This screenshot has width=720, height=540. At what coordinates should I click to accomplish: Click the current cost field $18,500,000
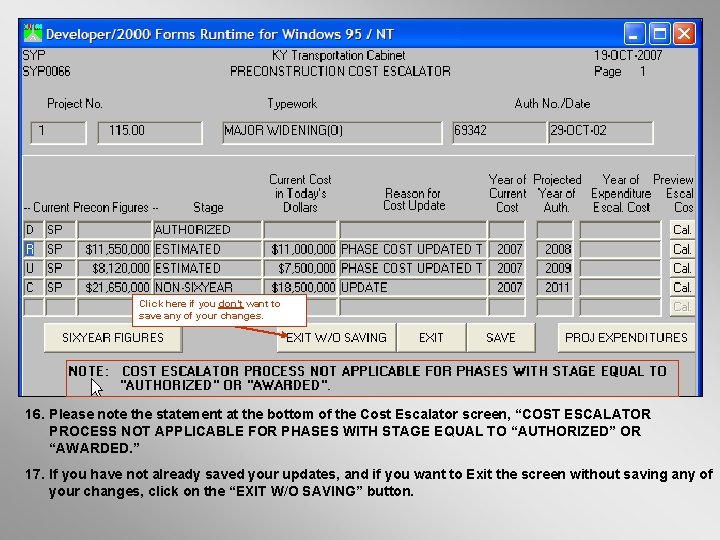301,287
